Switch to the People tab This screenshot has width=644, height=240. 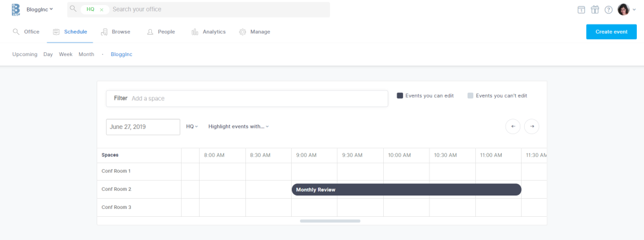pyautogui.click(x=161, y=32)
